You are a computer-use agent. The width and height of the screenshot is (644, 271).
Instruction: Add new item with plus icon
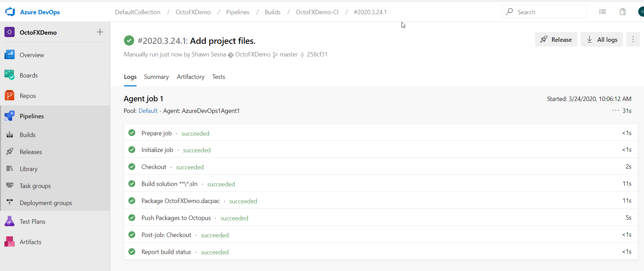point(100,32)
